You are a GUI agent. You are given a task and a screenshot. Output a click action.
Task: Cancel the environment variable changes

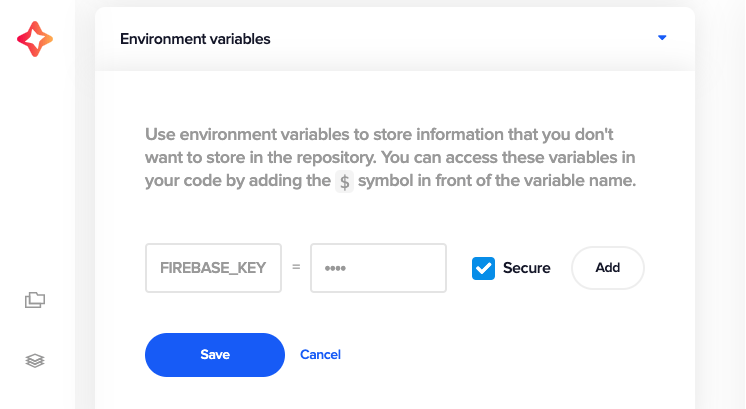pyautogui.click(x=320, y=355)
